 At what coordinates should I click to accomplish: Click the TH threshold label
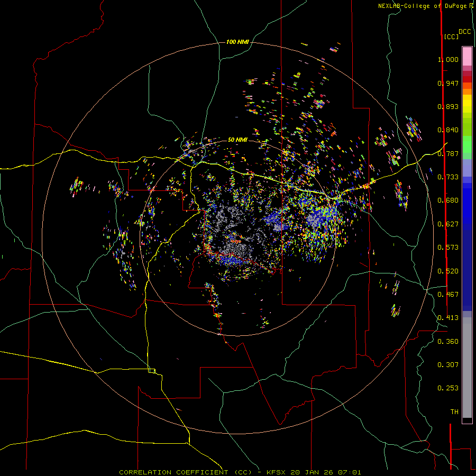[x=454, y=412]
